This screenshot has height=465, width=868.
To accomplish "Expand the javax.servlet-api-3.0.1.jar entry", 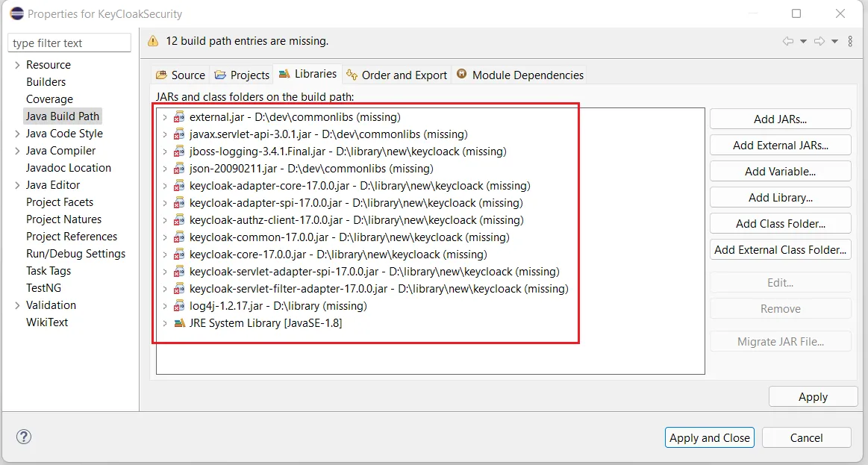I will coord(165,134).
